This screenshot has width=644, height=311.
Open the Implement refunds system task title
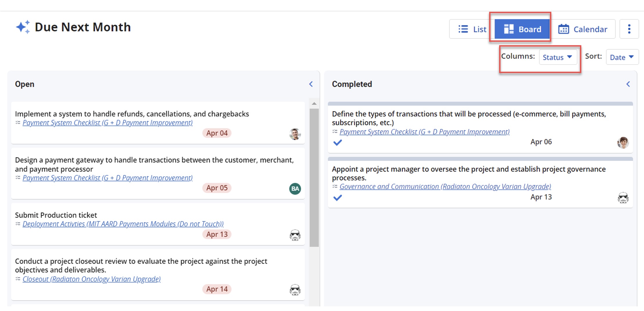coord(132,114)
